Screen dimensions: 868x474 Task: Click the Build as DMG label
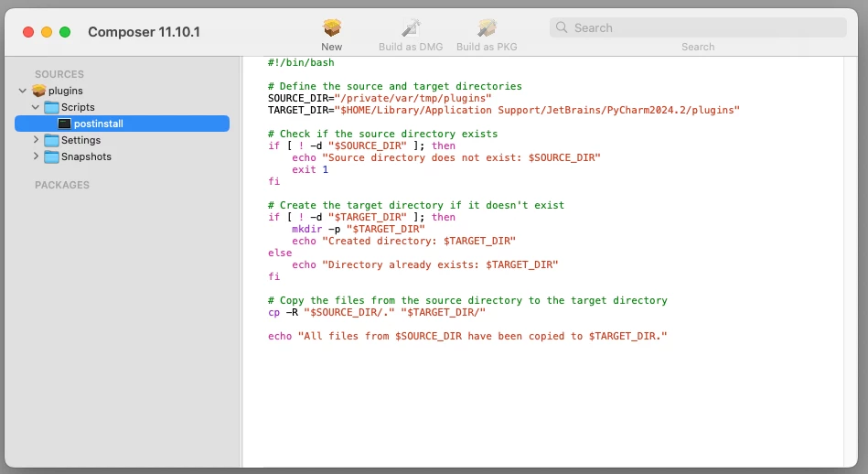[x=411, y=47]
